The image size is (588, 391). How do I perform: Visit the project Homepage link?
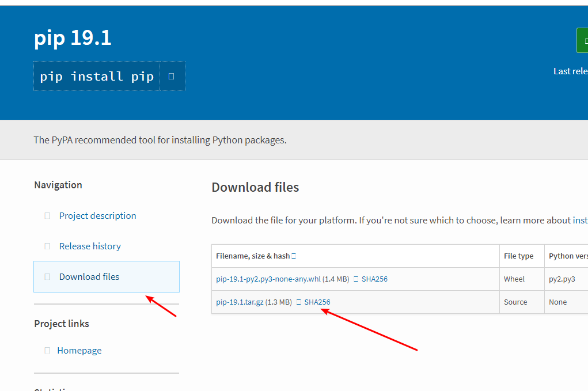pyautogui.click(x=79, y=351)
